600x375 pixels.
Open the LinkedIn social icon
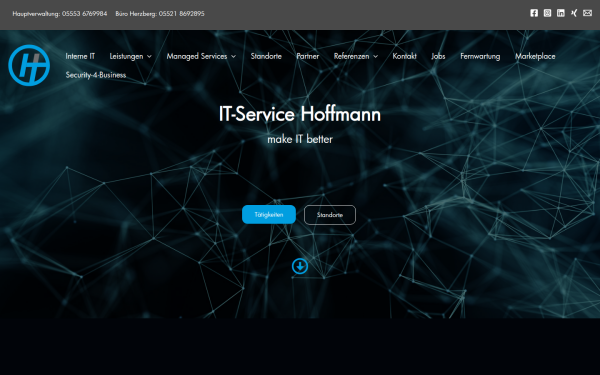point(561,13)
